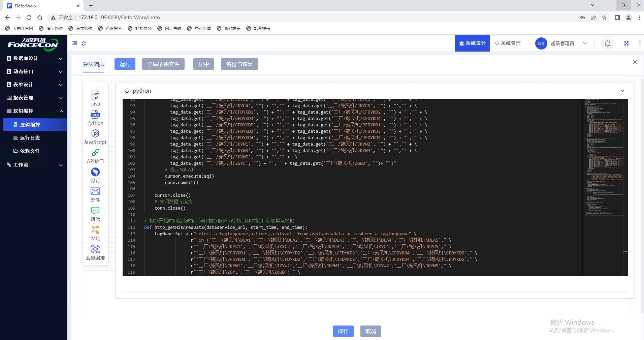The image size is (644, 340).
Task: Select the Java node icon
Action: [95, 95]
